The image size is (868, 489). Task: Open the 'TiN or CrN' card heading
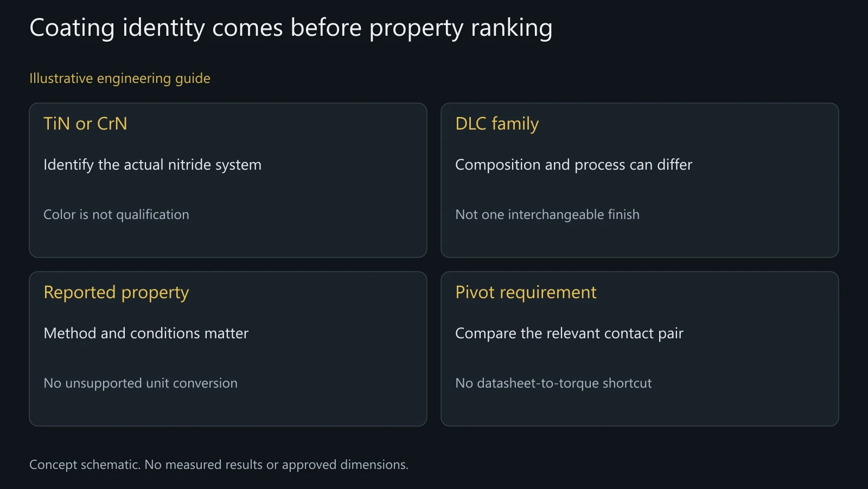[85, 124]
